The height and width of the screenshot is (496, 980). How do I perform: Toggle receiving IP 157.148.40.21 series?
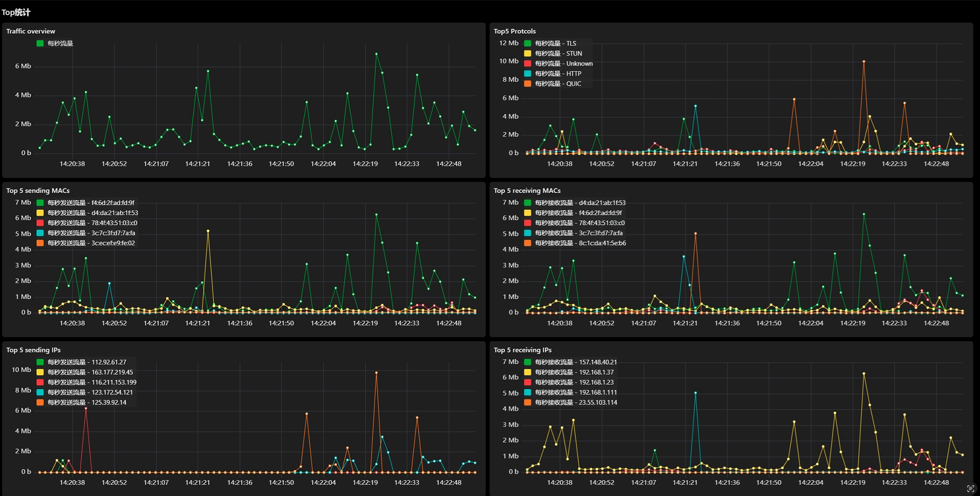click(x=576, y=362)
